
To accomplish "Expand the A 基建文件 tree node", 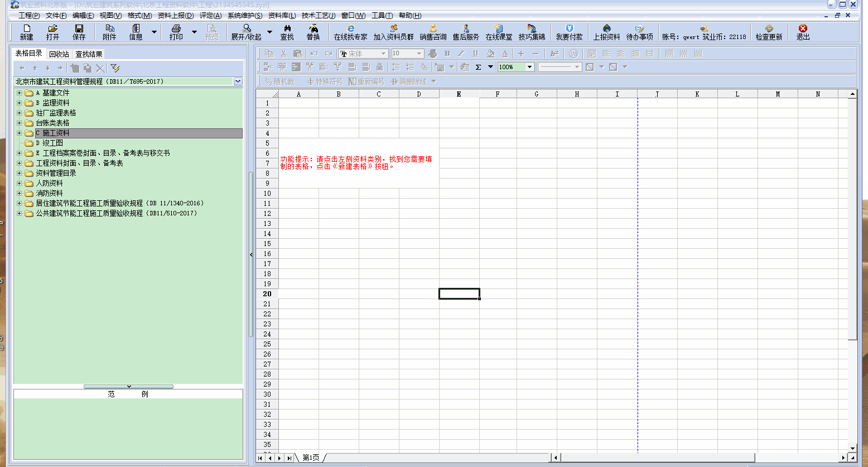I will (20, 93).
